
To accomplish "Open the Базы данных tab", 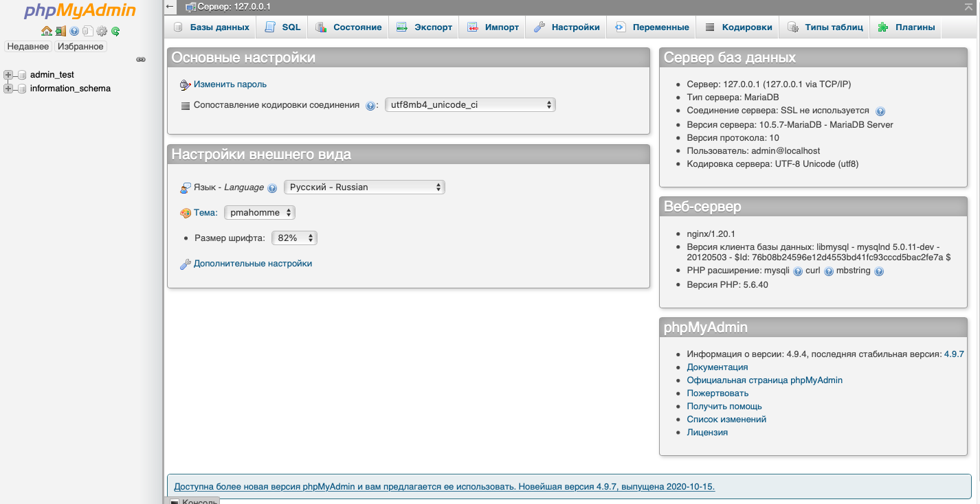I will [211, 27].
